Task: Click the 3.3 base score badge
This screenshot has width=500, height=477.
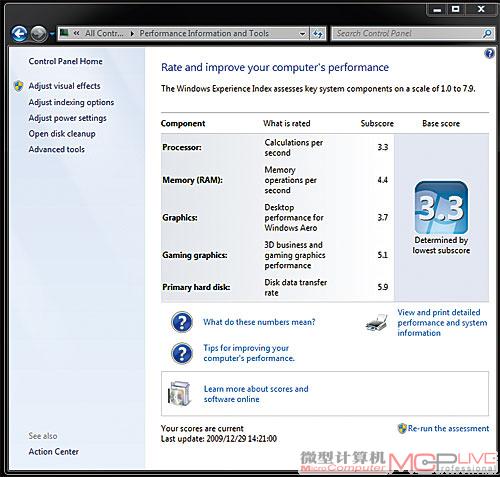Action: (441, 208)
